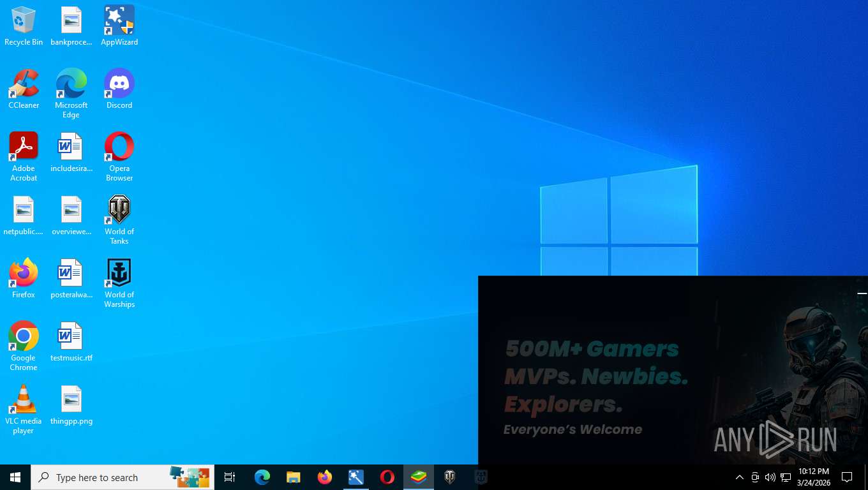
Task: Open network settings from the system tray
Action: coord(786,477)
